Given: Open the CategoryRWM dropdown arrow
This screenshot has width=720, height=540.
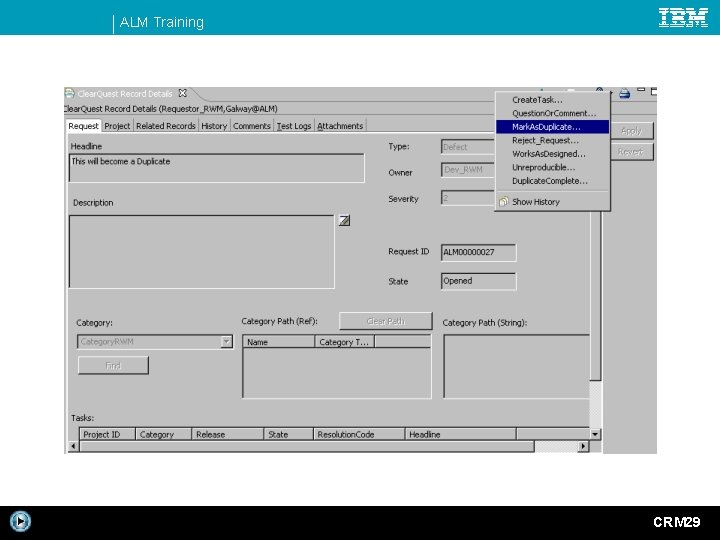Looking at the screenshot, I should [226, 342].
